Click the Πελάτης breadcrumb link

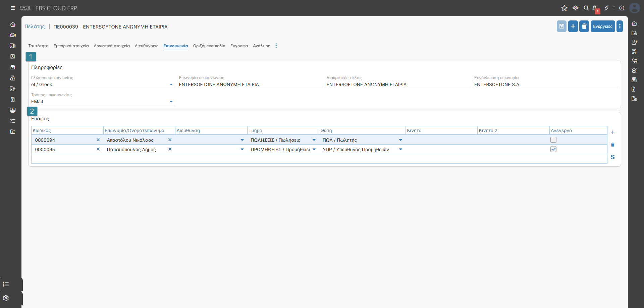(35, 26)
